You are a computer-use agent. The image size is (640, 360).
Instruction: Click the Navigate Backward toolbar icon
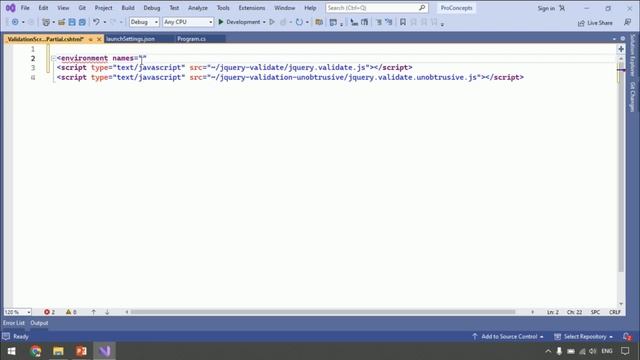pos(15,22)
